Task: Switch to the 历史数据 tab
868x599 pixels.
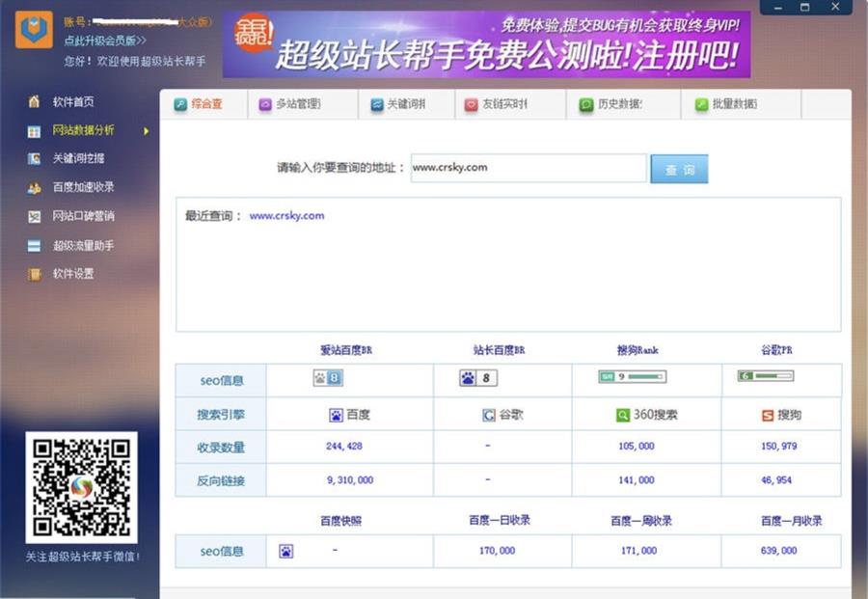Action: [x=623, y=104]
